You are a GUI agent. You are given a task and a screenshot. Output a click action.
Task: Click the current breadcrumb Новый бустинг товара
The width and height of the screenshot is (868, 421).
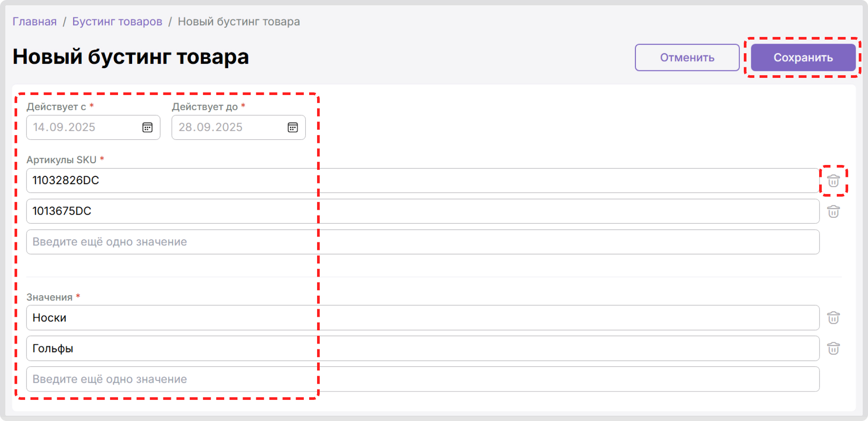click(239, 22)
